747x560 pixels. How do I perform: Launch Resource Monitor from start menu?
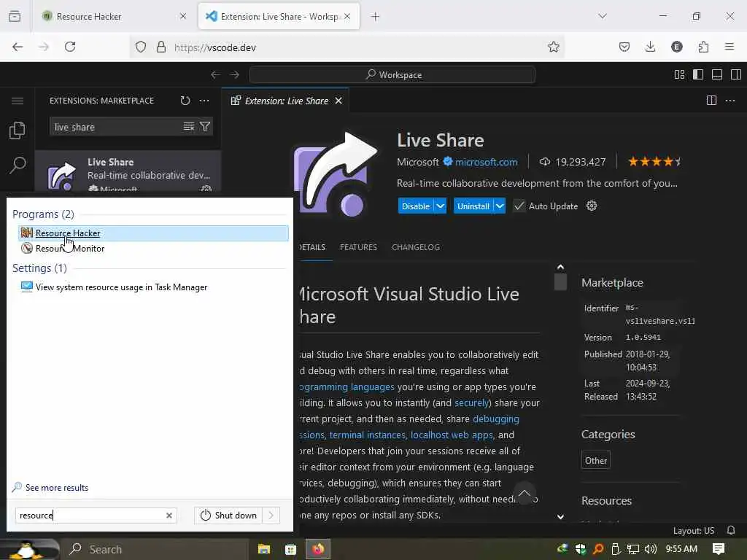(69, 248)
